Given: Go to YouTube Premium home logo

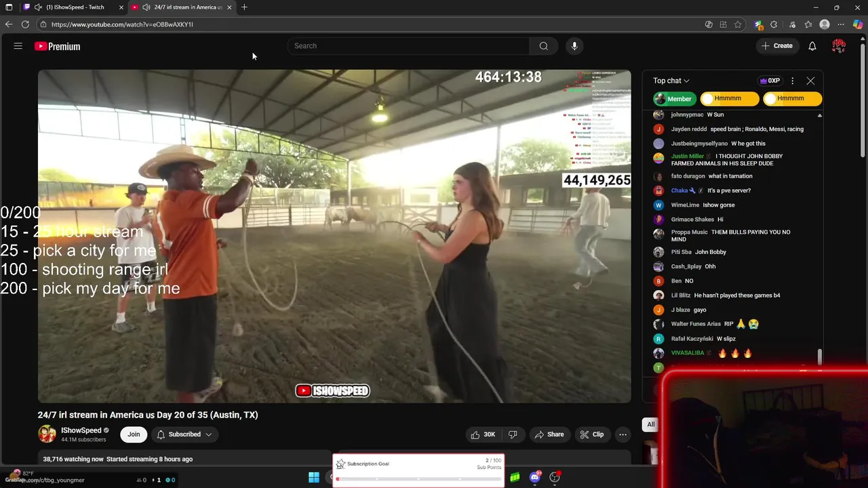Looking at the screenshot, I should 58,46.
